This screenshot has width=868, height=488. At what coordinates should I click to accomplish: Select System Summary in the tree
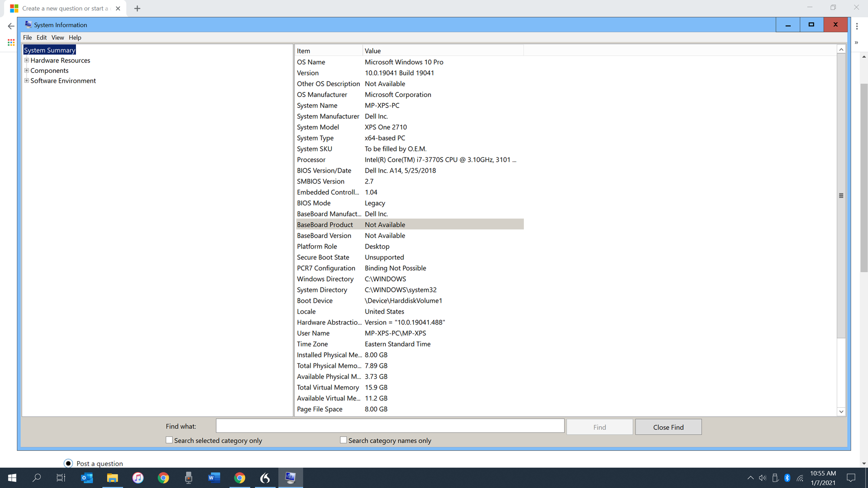pos(49,50)
